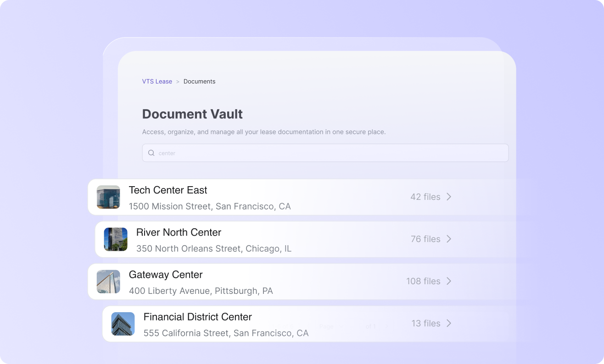Open River North Center via chevron arrow
Viewport: 604px width, 364px height.
click(x=449, y=239)
